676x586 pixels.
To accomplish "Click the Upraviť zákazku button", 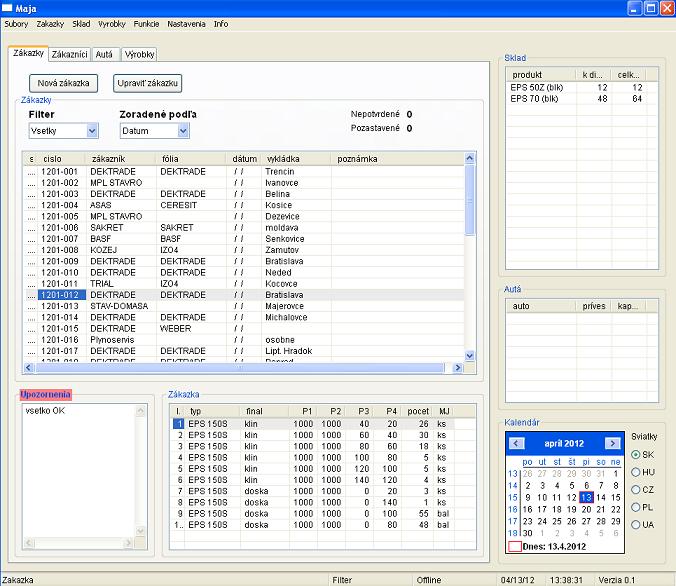I will point(147,83).
